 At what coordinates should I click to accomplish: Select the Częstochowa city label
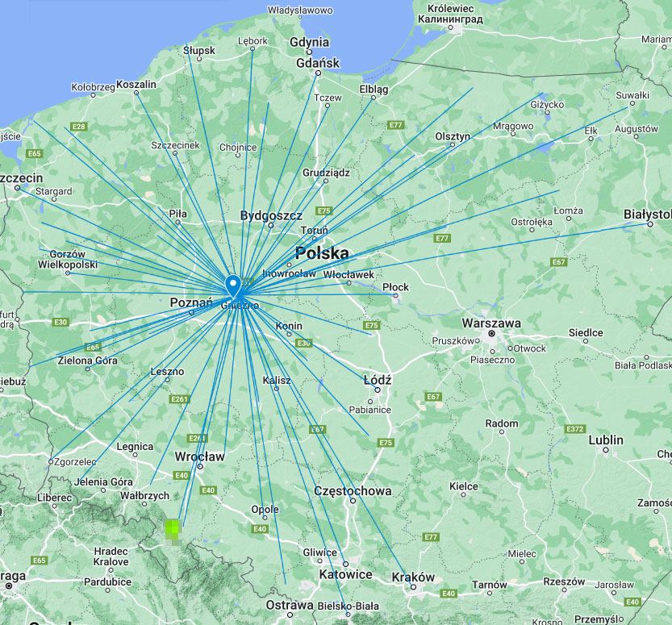(353, 490)
